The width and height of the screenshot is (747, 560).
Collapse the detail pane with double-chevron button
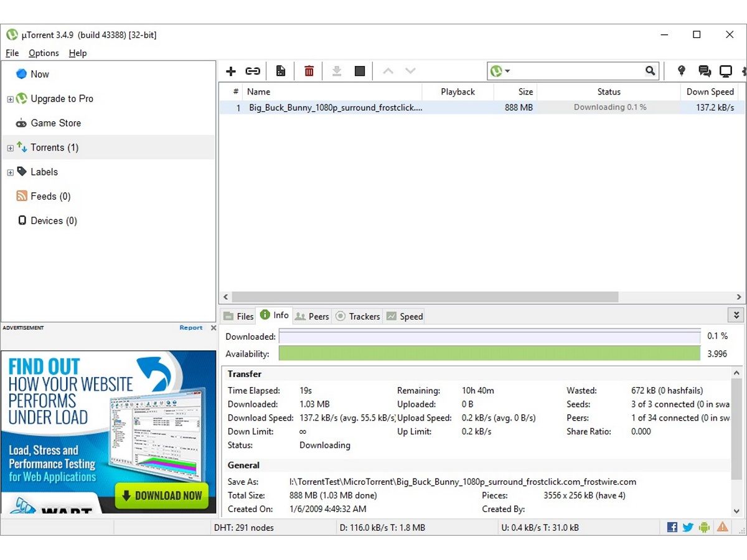click(736, 315)
